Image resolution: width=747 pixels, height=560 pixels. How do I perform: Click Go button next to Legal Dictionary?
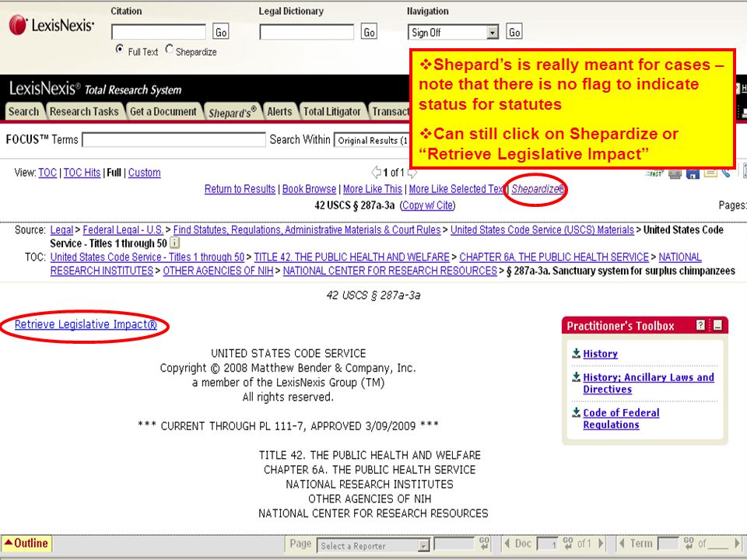pyautogui.click(x=369, y=32)
